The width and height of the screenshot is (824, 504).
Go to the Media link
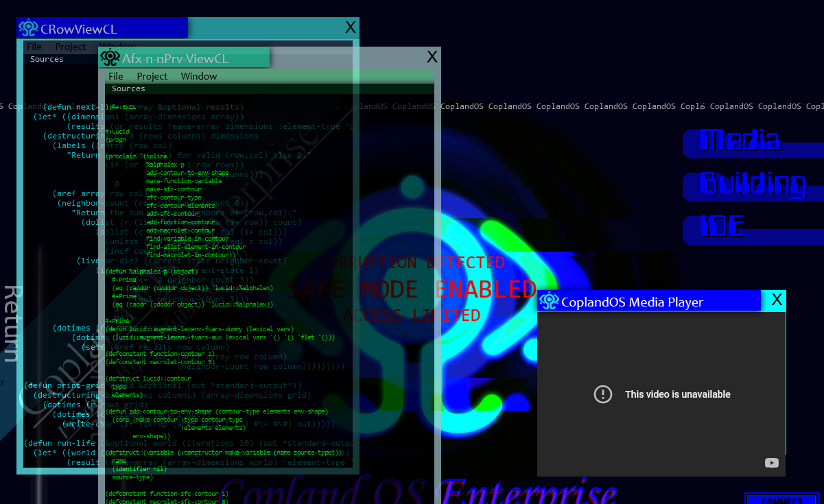pos(740,141)
